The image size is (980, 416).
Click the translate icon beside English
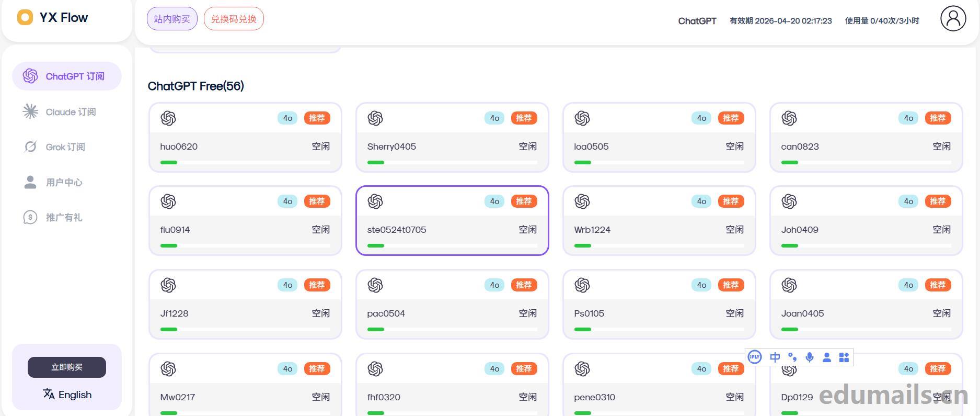pos(49,395)
